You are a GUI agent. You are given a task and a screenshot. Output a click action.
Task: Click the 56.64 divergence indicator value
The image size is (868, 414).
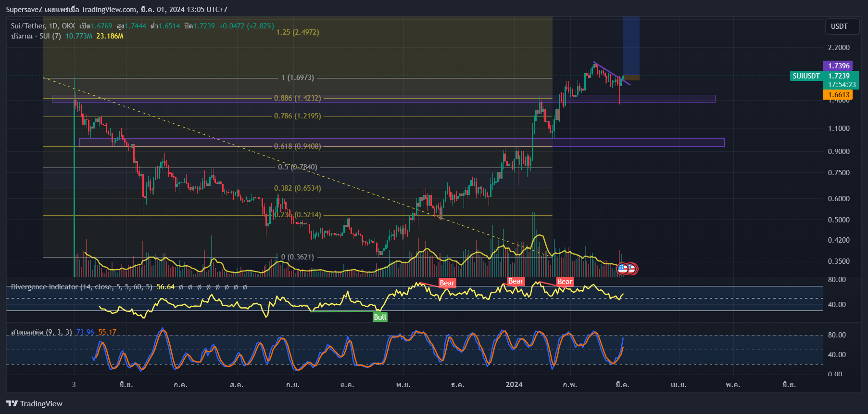click(x=165, y=287)
